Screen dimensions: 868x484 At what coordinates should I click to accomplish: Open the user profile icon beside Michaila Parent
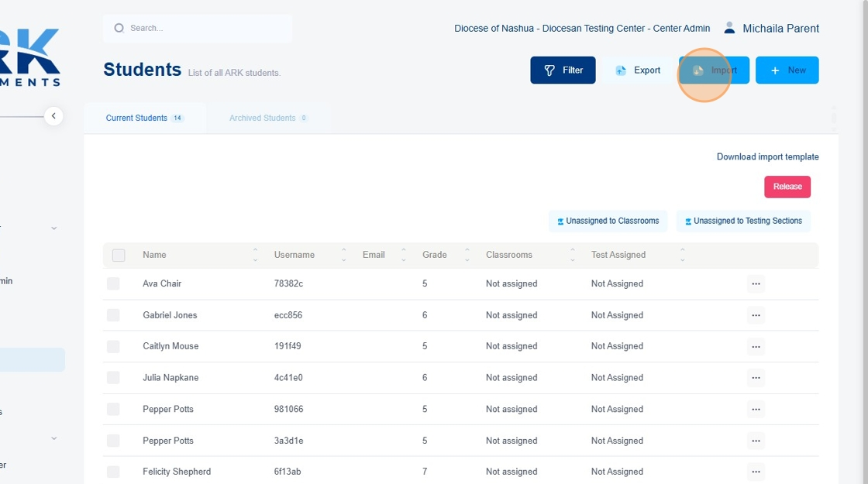(729, 28)
